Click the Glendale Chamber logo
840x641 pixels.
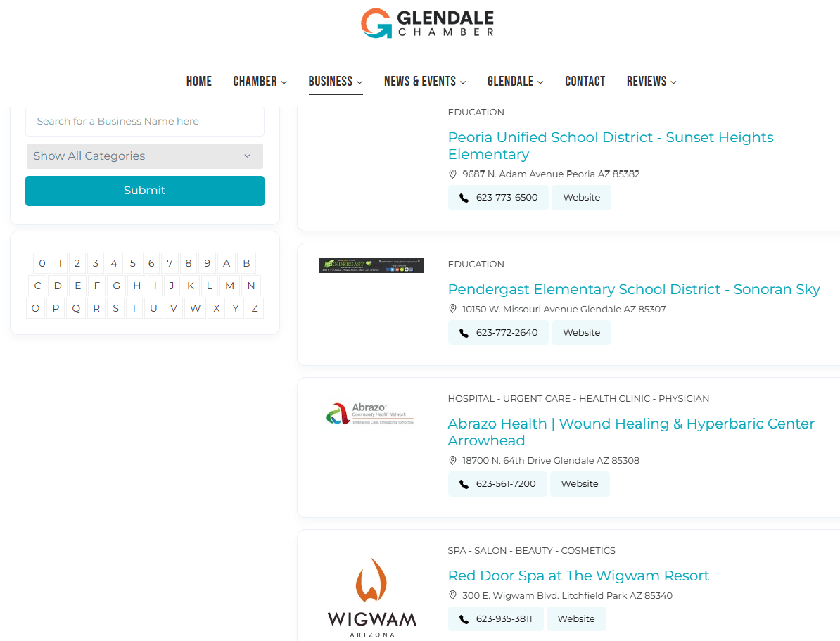click(x=427, y=23)
